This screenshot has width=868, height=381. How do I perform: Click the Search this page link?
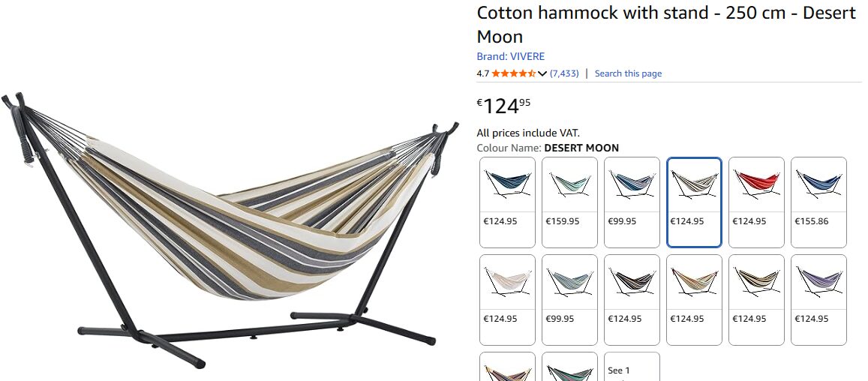[x=628, y=73]
